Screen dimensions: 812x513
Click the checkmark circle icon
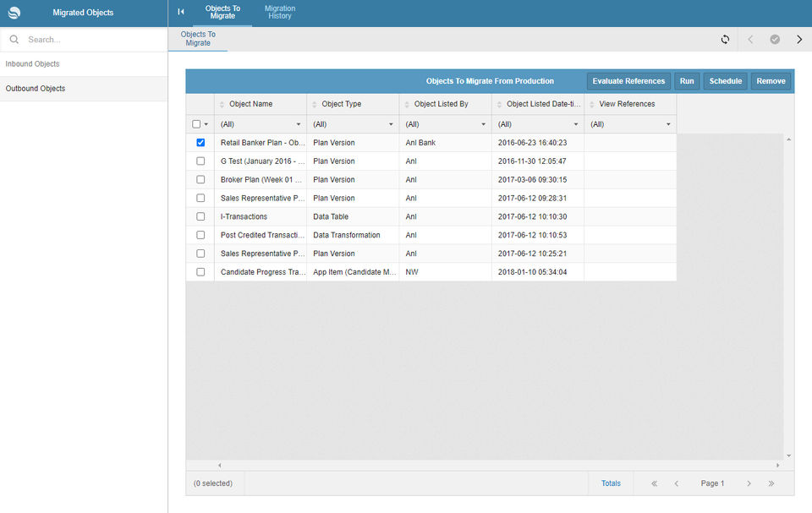pos(775,40)
